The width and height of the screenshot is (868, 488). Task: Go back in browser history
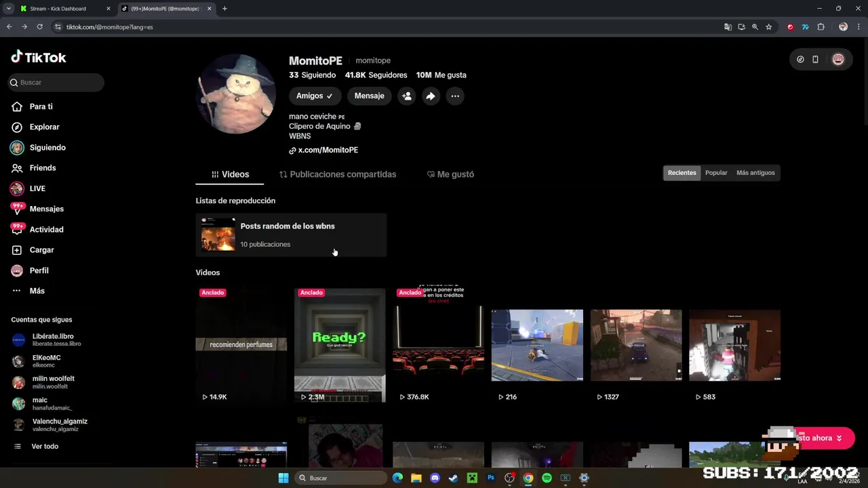coord(9,27)
